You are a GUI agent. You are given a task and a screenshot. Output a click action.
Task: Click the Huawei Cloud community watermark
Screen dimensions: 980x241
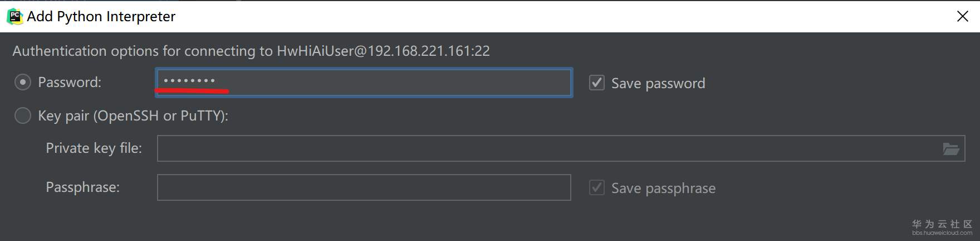pos(942,227)
